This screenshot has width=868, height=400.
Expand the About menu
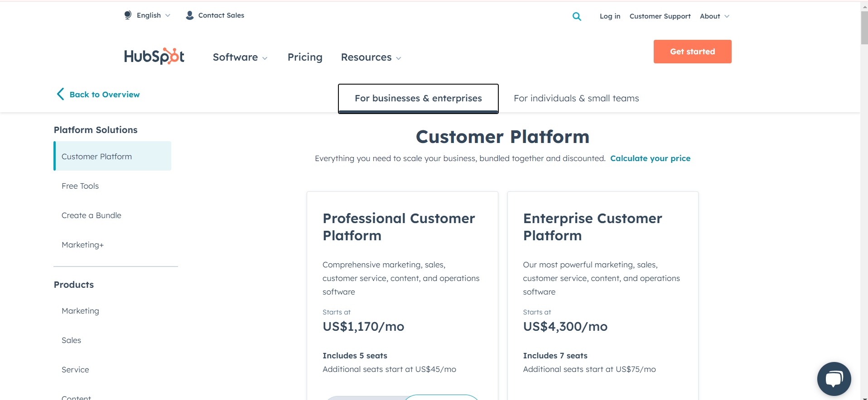click(714, 16)
